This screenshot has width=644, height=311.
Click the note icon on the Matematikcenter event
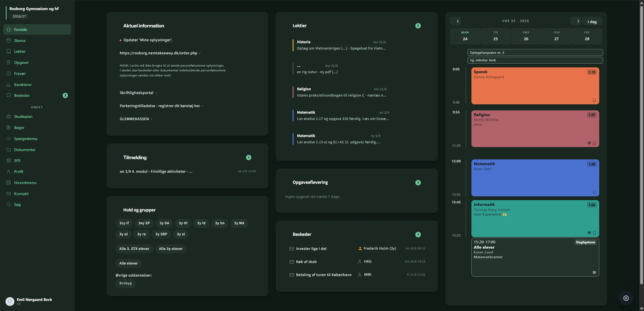[594, 273]
